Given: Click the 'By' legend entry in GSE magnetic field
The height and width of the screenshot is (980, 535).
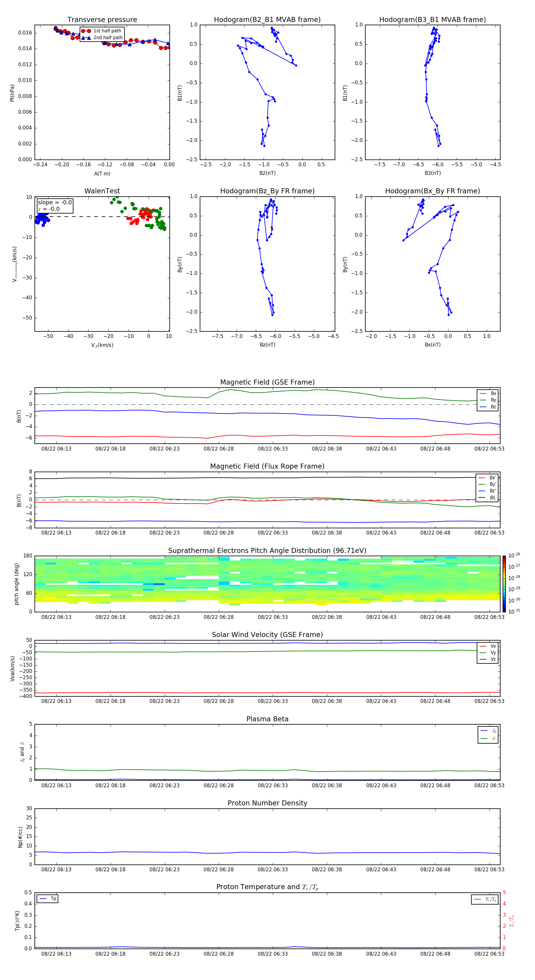Looking at the screenshot, I should 488,400.
